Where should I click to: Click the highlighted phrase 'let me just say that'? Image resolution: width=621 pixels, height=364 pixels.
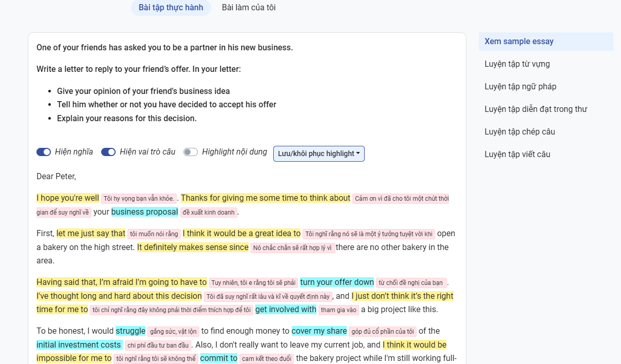pyautogui.click(x=91, y=234)
